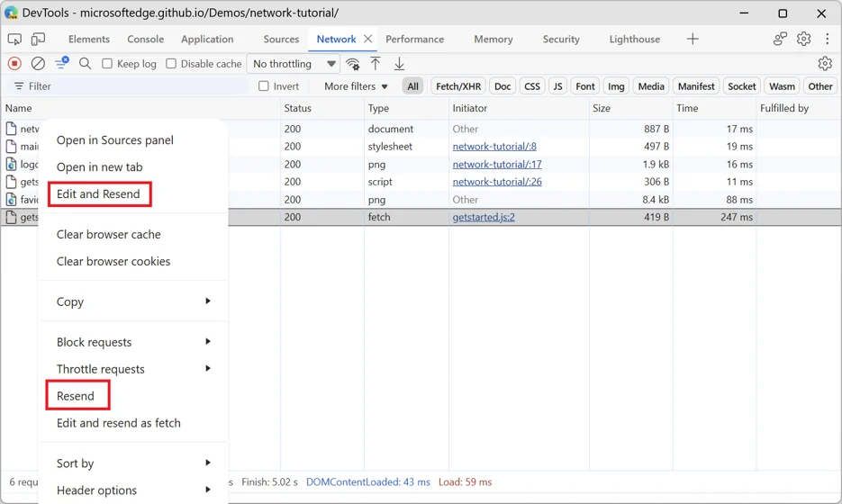Export HAR with download arrow
Screen dimensions: 842x504
399,64
